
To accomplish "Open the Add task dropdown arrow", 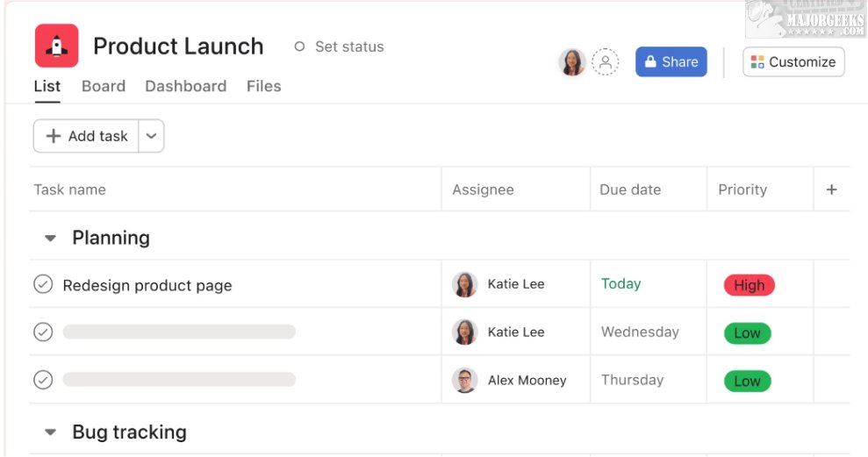I will coord(151,136).
